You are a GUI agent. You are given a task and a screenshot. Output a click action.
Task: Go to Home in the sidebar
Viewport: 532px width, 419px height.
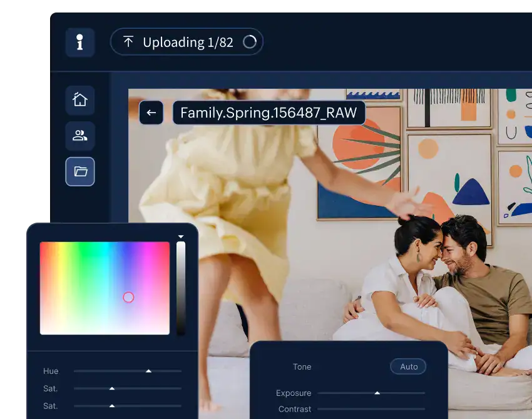click(79, 100)
